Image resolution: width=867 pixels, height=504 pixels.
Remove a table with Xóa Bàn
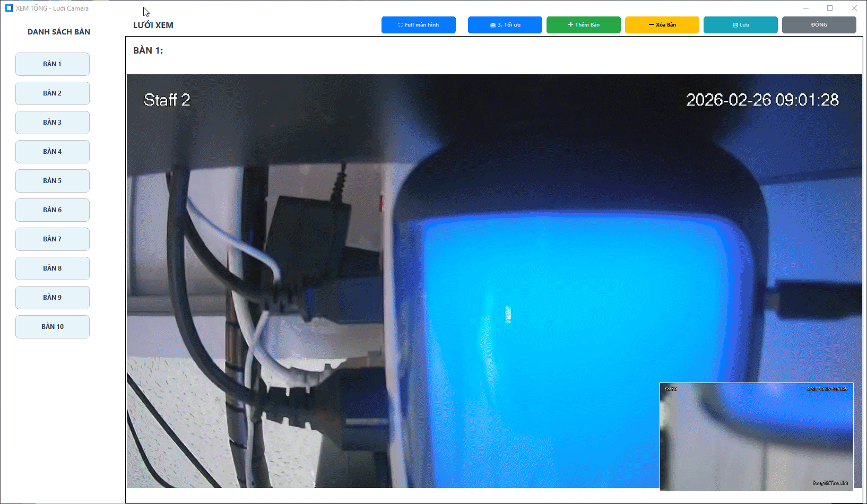coord(662,25)
